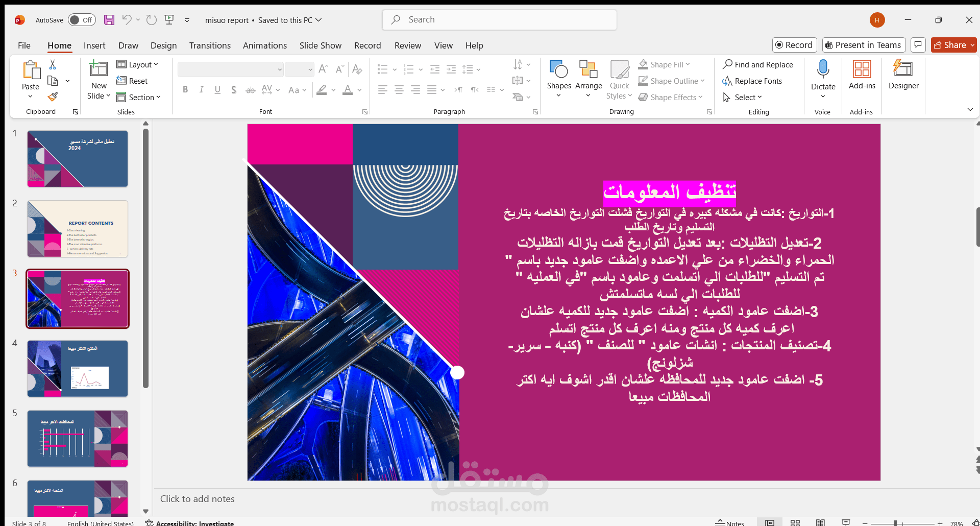Click the Share button
The height and width of the screenshot is (526, 980).
point(953,45)
